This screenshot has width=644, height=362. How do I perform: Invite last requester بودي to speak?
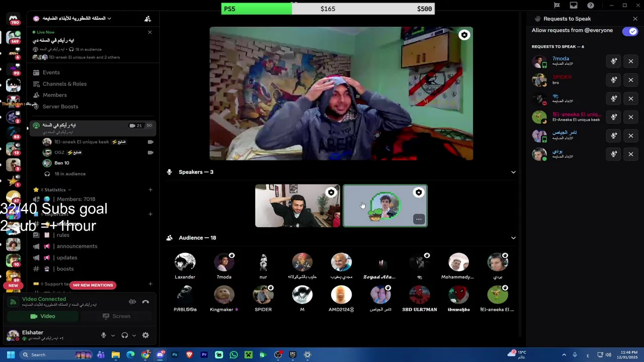click(614, 154)
